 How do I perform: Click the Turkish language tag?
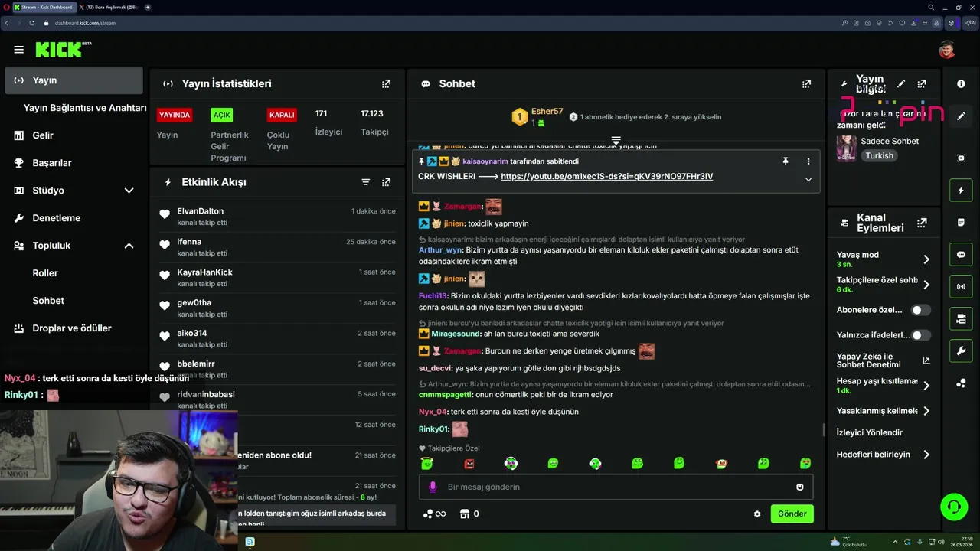click(x=879, y=155)
